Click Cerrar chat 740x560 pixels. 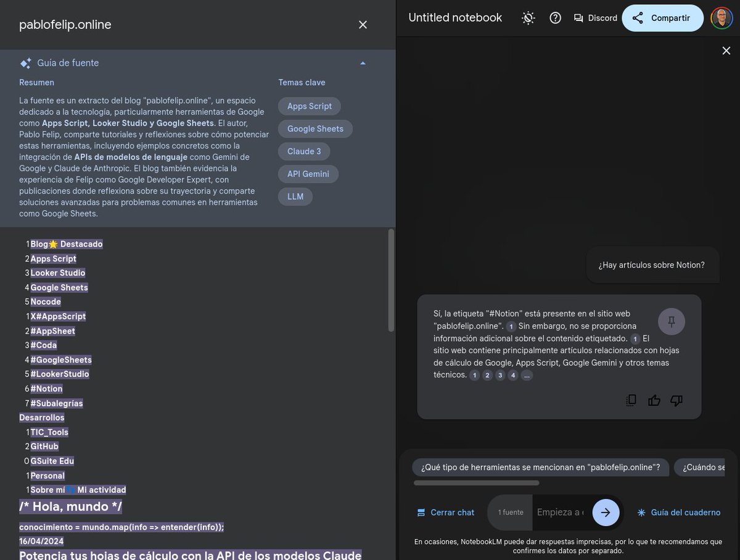pyautogui.click(x=445, y=513)
